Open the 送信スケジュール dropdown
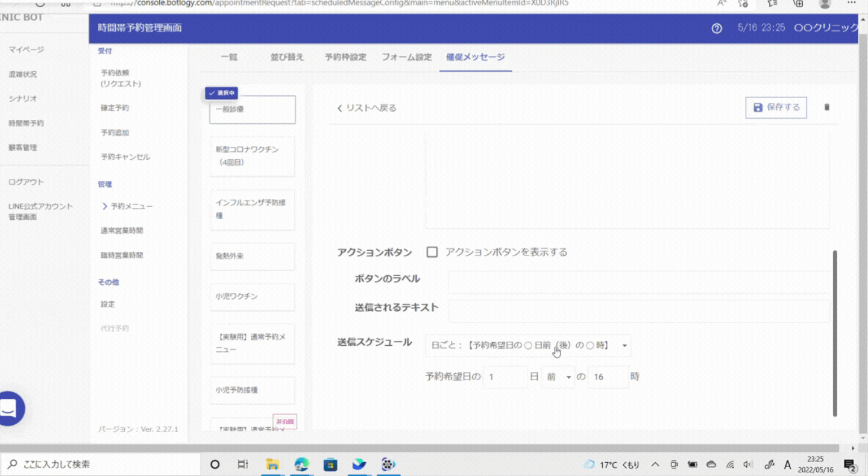 coord(527,346)
